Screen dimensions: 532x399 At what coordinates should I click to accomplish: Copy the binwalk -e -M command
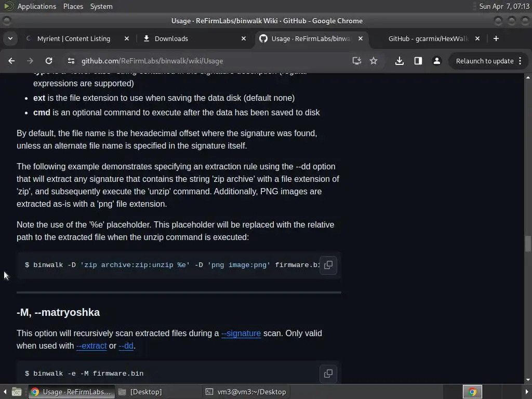[328, 374]
